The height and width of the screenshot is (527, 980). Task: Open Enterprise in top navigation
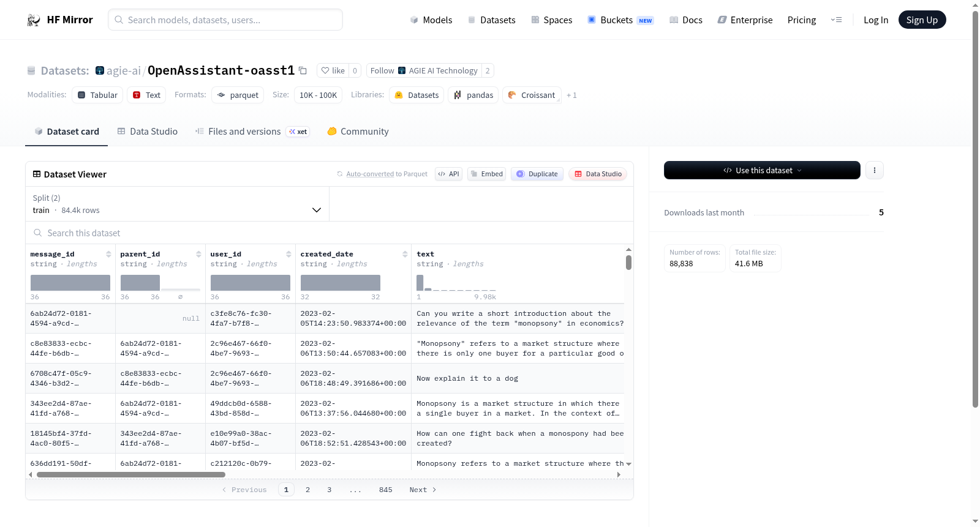[x=745, y=20]
